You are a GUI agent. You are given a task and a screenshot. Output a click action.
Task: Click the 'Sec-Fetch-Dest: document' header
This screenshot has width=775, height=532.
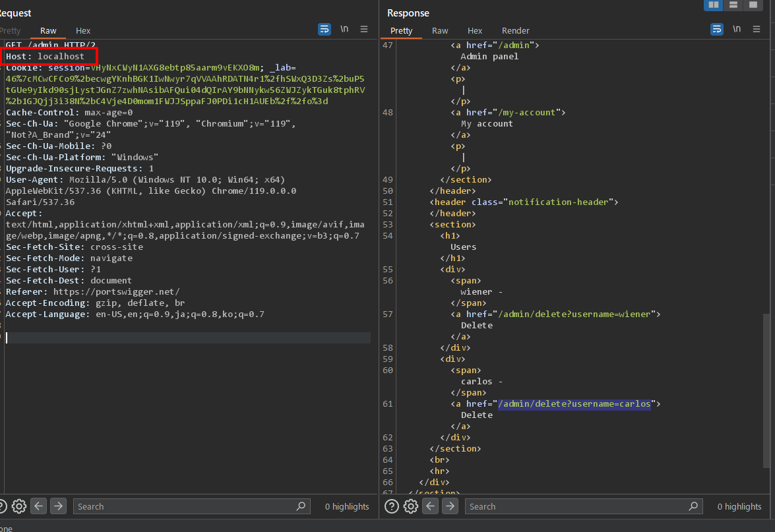[69, 281]
